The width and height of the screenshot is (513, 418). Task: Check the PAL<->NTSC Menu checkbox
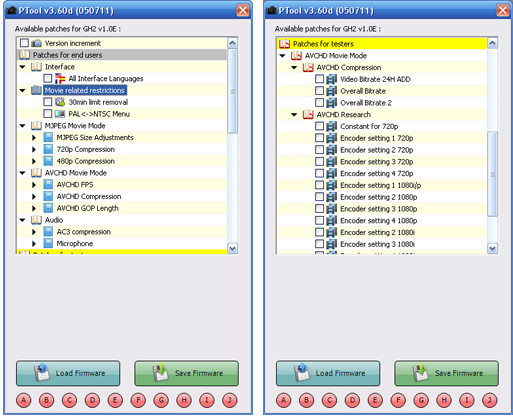48,114
